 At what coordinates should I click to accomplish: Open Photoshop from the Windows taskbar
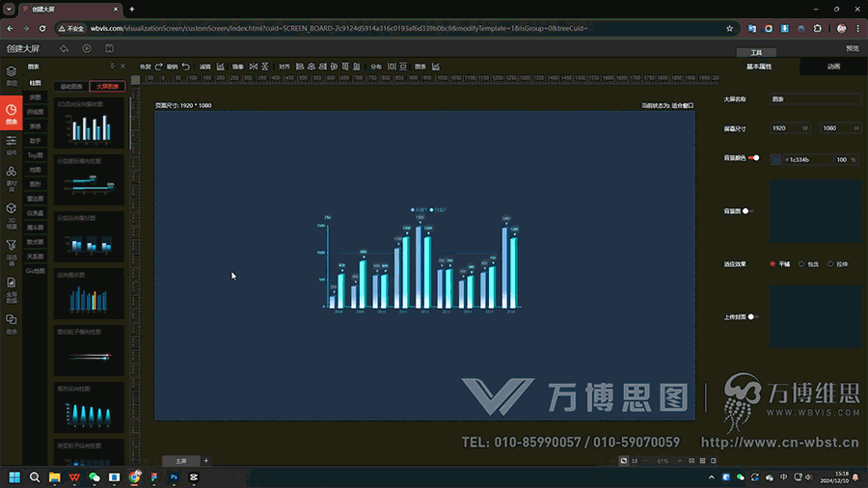174,477
